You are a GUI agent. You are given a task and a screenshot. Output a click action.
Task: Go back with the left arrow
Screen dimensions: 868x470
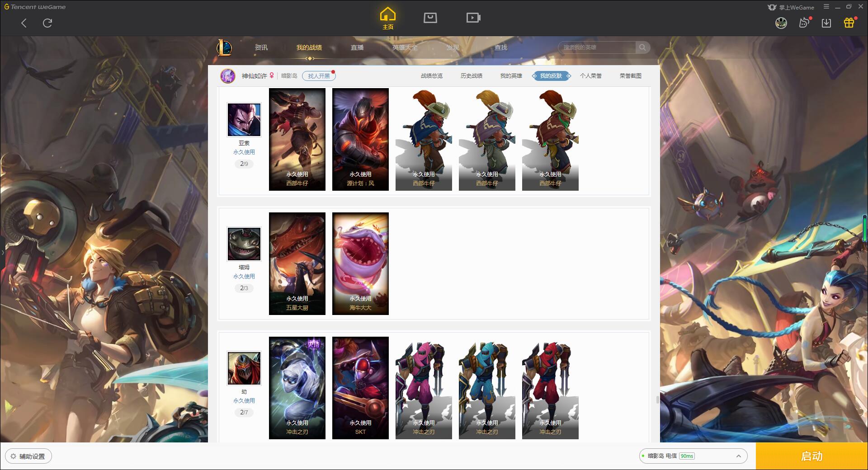click(24, 23)
